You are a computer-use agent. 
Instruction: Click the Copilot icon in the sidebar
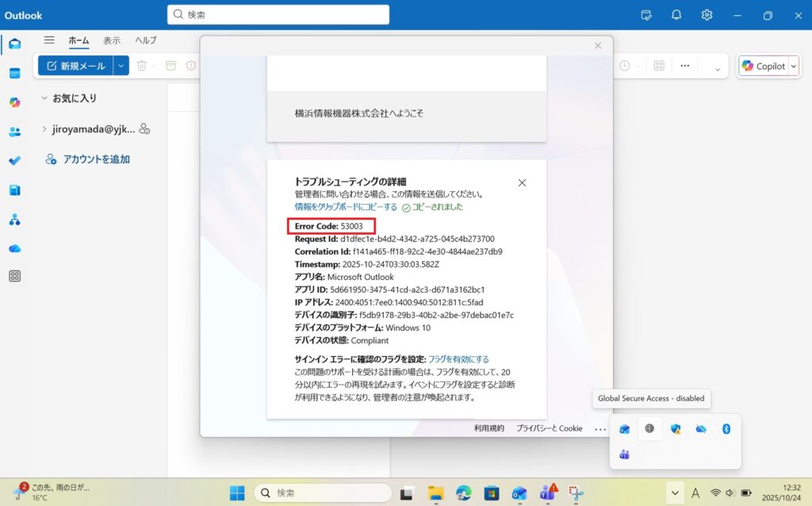[14, 102]
